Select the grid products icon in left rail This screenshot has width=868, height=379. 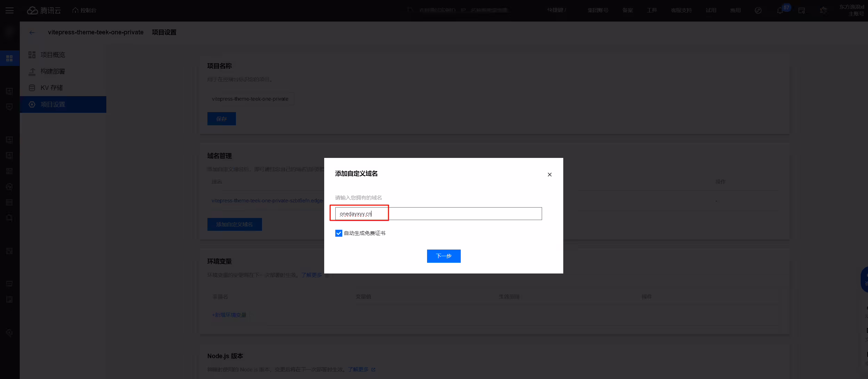[x=9, y=58]
